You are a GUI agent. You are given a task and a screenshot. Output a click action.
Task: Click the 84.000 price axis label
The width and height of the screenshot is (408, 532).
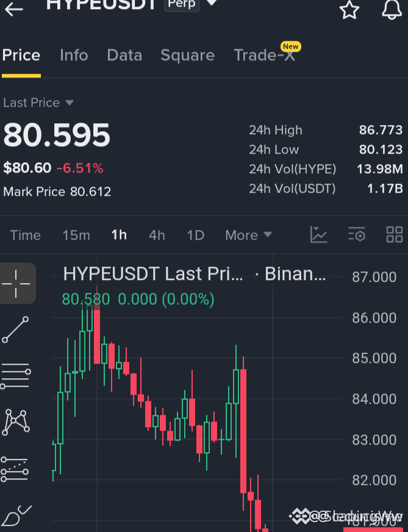tap(374, 399)
